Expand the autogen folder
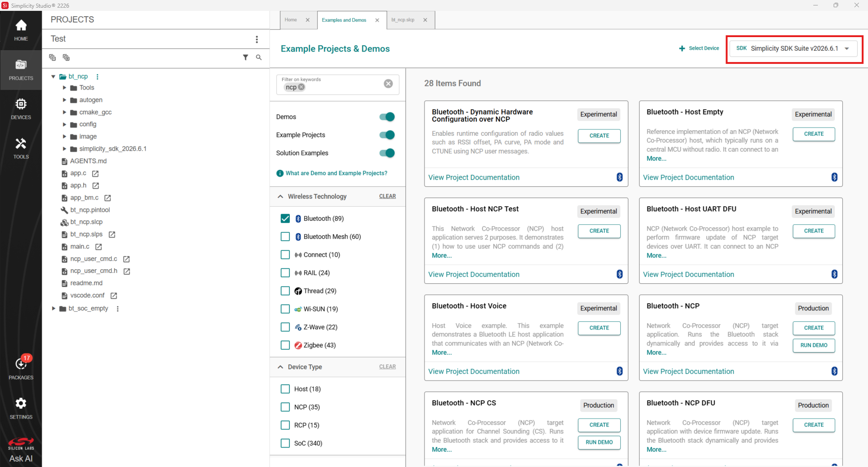Viewport: 868px width, 467px height. 64,100
